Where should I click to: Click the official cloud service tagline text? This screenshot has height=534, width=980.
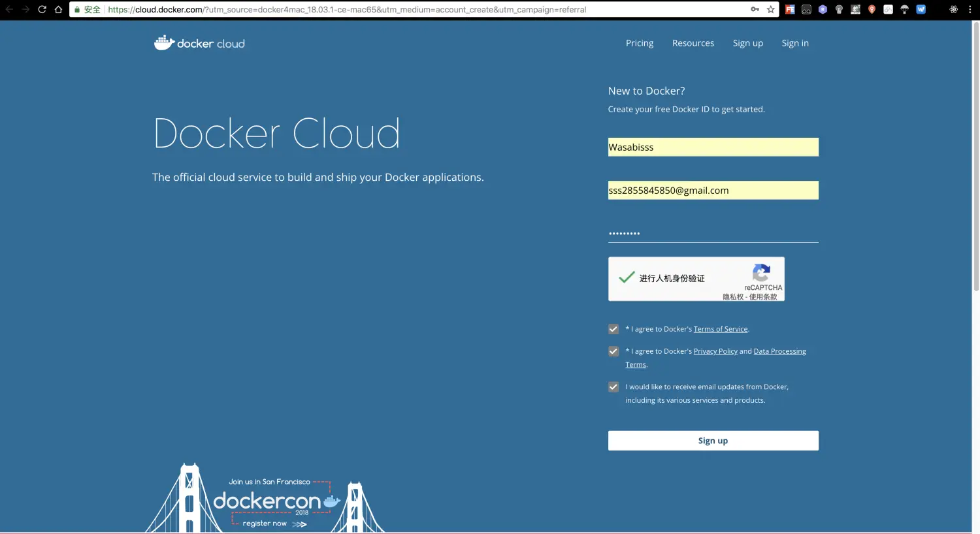[x=318, y=177]
